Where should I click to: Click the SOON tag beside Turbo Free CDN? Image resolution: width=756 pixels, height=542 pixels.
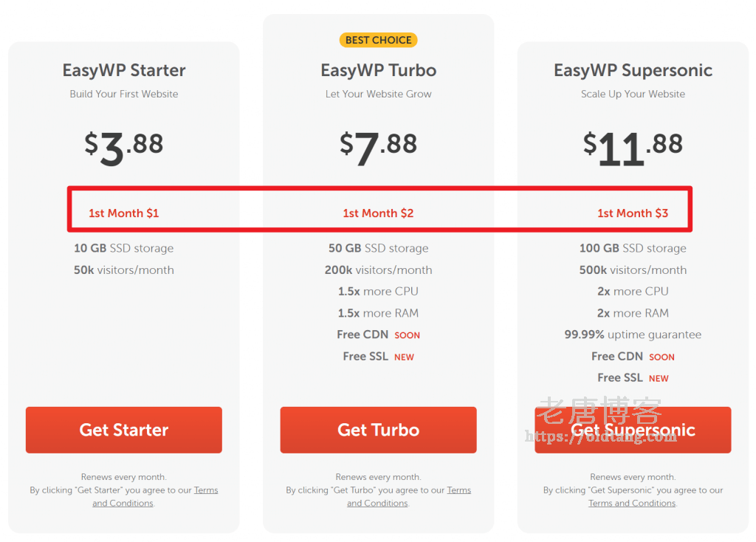click(408, 335)
